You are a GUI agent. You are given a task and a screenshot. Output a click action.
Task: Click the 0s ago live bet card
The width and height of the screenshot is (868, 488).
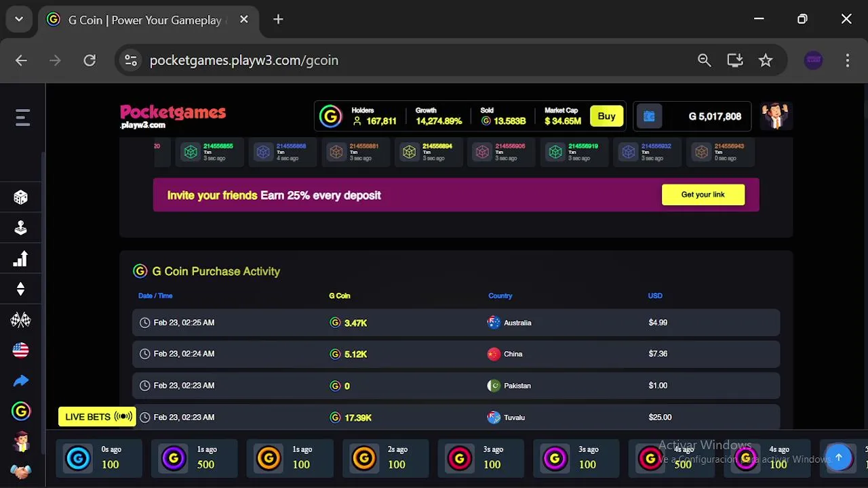[99, 458]
